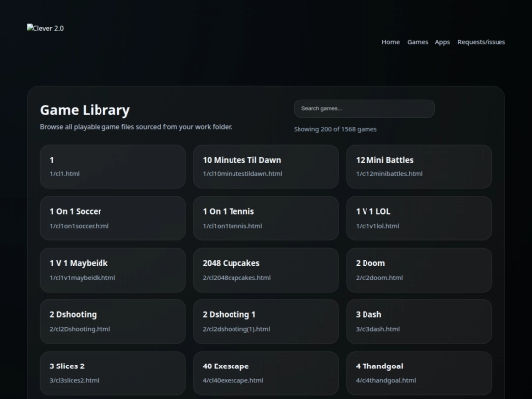
Task: Open 12 Mini Battles card
Action: (x=419, y=166)
